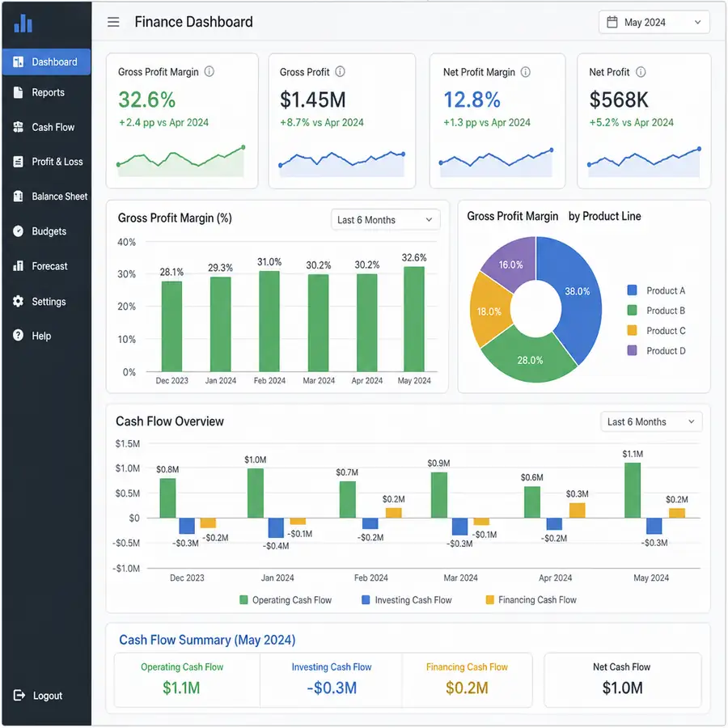Image resolution: width=728 pixels, height=728 pixels.
Task: Click the 28.0% donut chart segment
Action: [530, 358]
